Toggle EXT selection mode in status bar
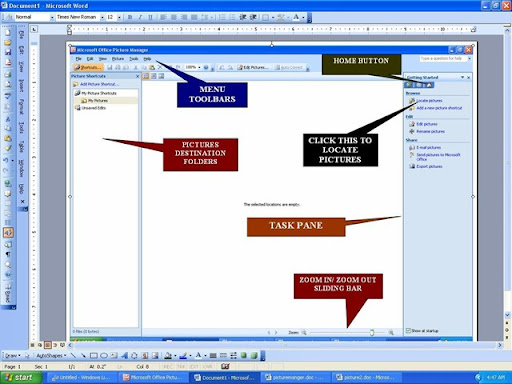 [x=194, y=367]
